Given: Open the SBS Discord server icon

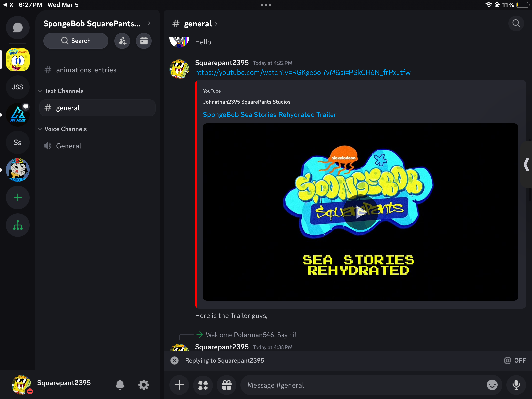Looking at the screenshot, I should click(x=18, y=170).
